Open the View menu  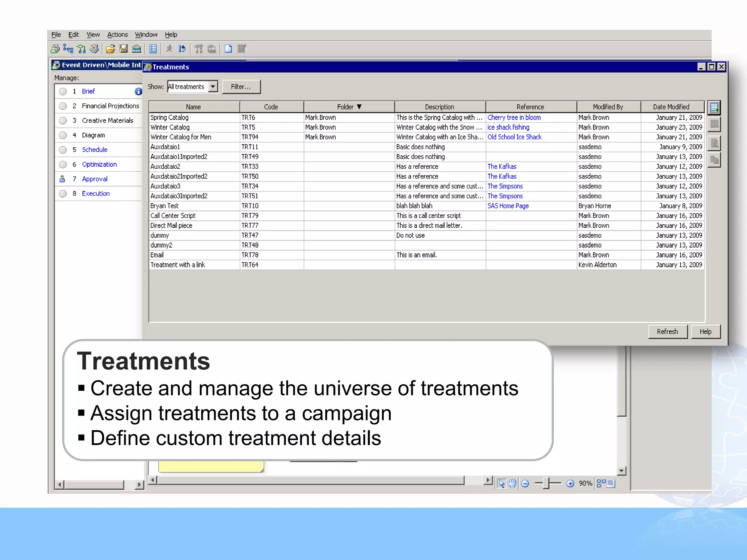pos(93,35)
